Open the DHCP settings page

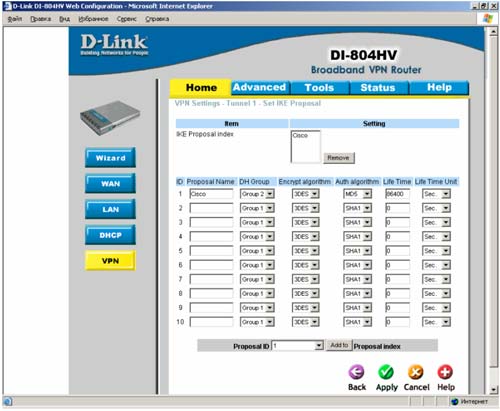click(x=110, y=235)
